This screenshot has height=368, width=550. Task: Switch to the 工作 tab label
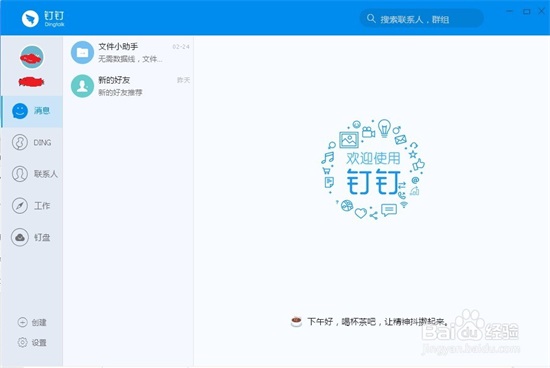[x=42, y=206]
